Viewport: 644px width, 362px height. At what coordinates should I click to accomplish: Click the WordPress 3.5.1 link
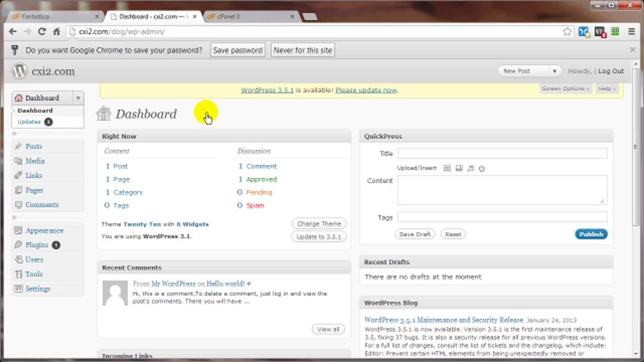coord(267,90)
